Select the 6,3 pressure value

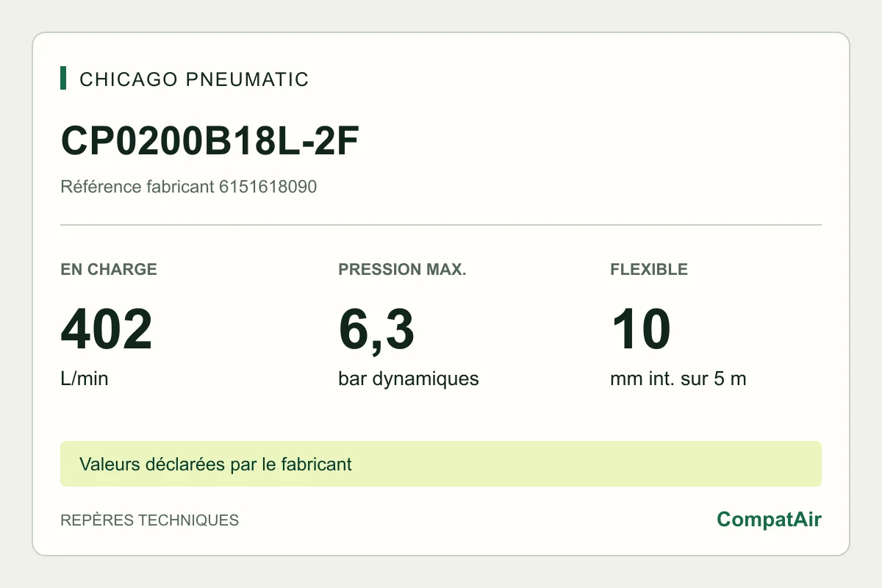tap(376, 330)
